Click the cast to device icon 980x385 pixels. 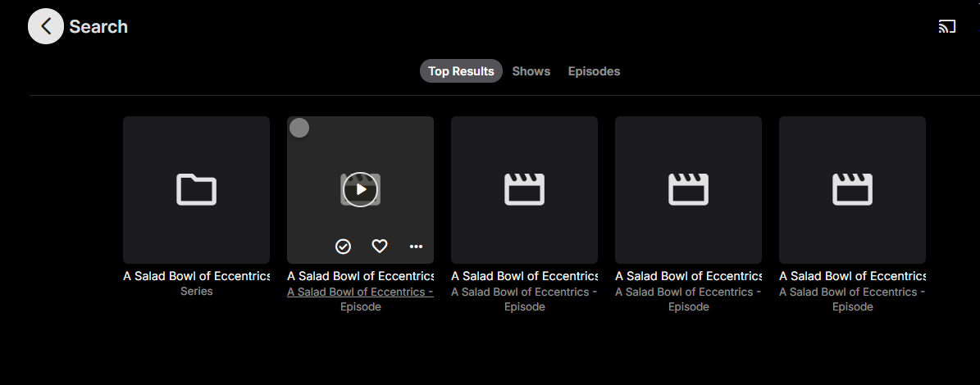pos(947,27)
